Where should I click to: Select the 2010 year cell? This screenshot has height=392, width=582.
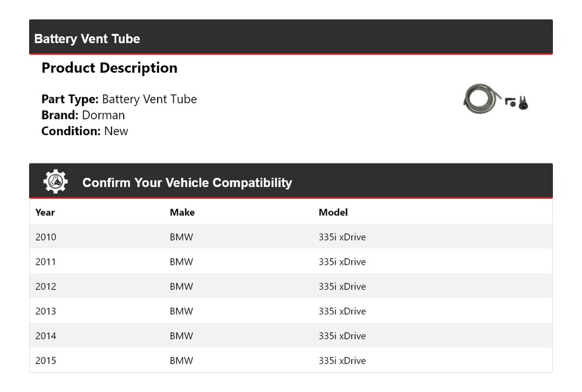pyautogui.click(x=45, y=237)
